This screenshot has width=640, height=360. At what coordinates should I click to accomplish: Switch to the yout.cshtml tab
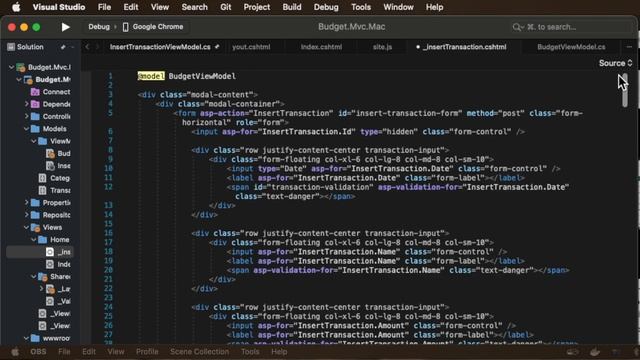tap(251, 47)
